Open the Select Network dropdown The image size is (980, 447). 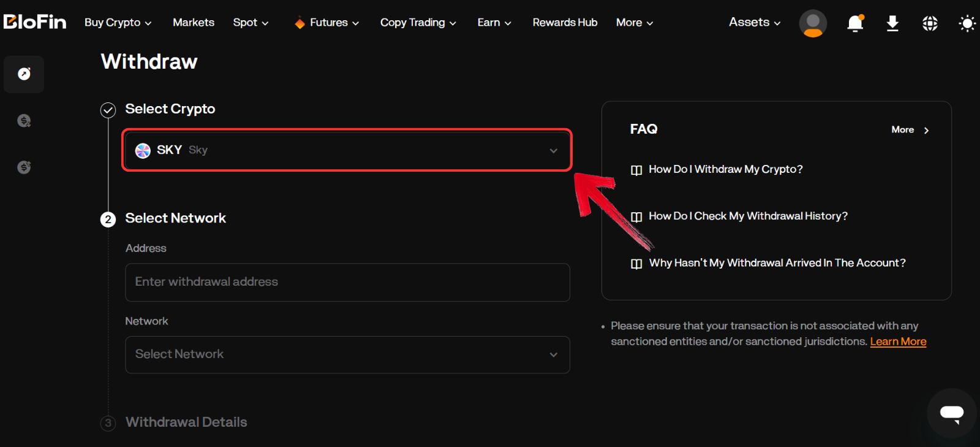[347, 354]
